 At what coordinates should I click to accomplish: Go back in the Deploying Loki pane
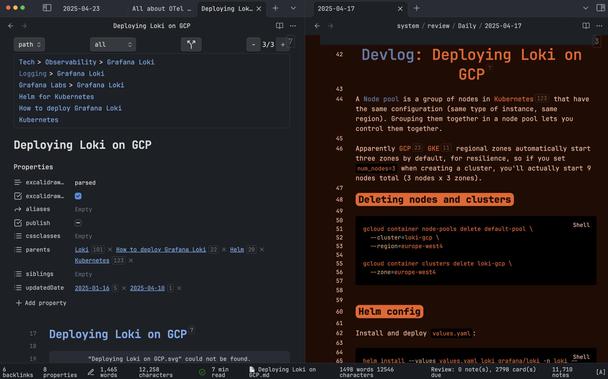pos(10,26)
